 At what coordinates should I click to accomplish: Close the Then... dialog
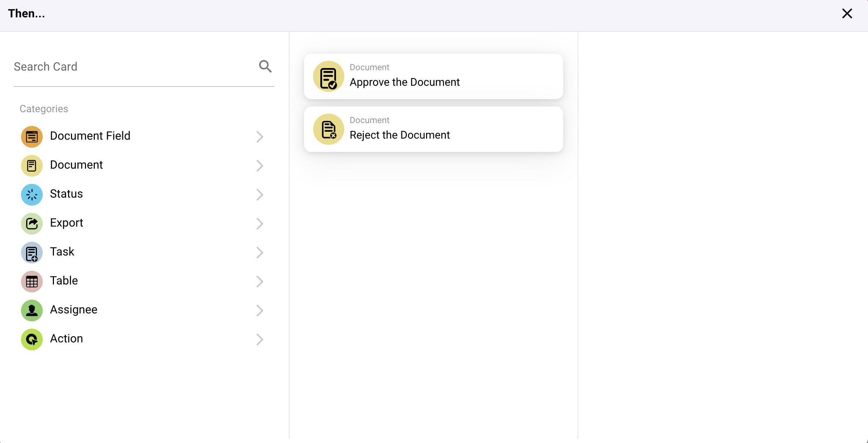847,14
